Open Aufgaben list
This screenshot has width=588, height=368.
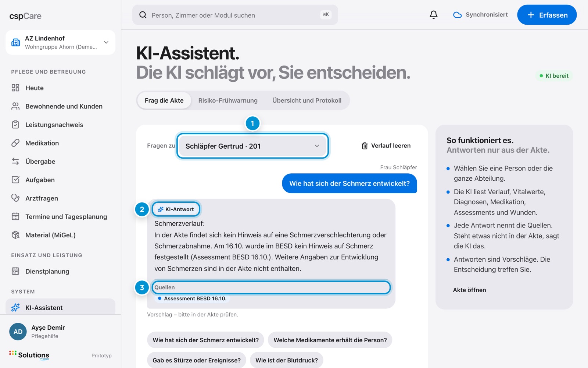61,180
